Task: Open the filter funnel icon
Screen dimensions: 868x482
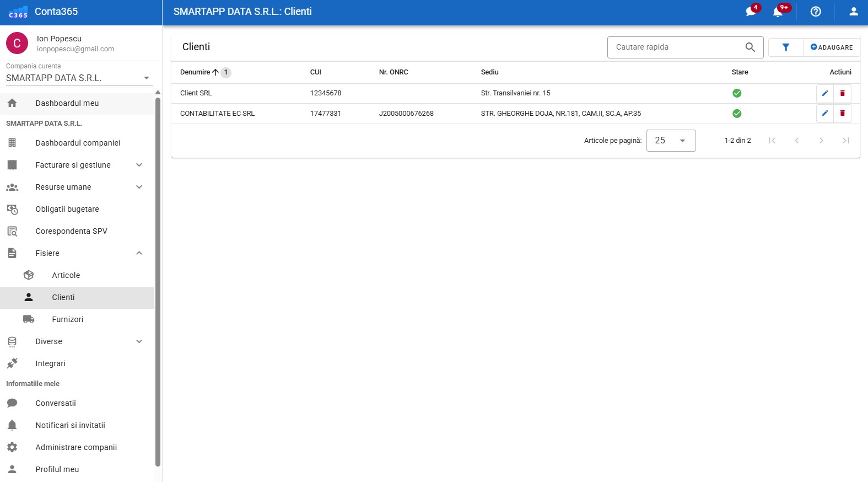Action: tap(785, 47)
